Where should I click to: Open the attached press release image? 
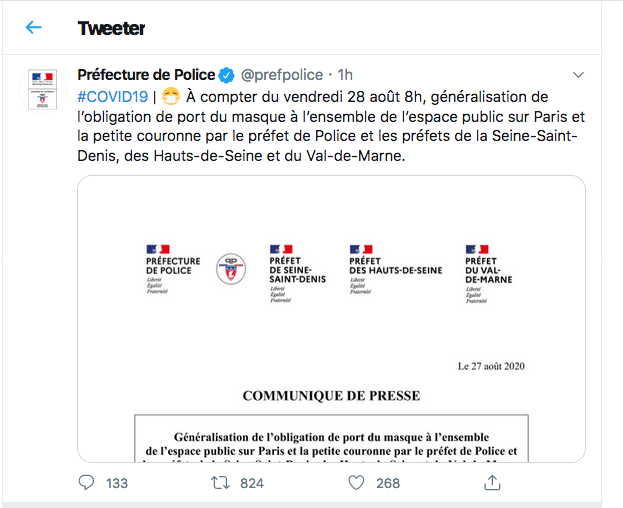coord(331,319)
